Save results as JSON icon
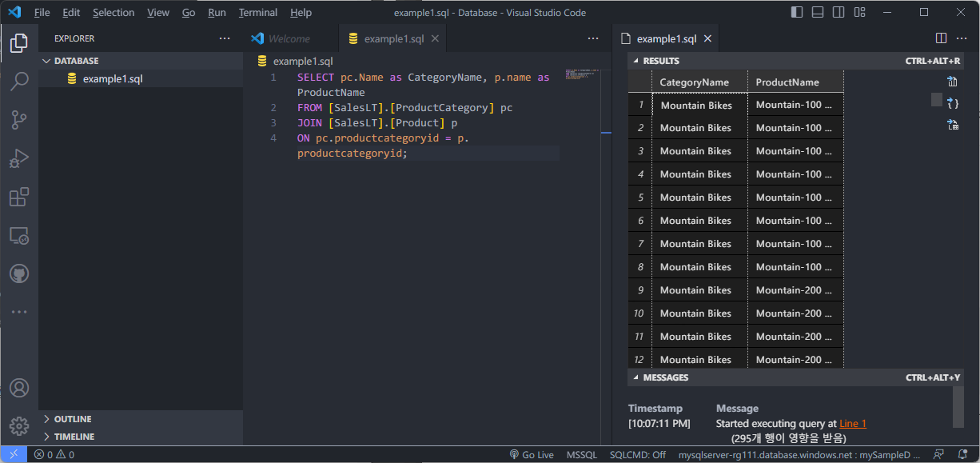This screenshot has width=980, height=463. 952,103
